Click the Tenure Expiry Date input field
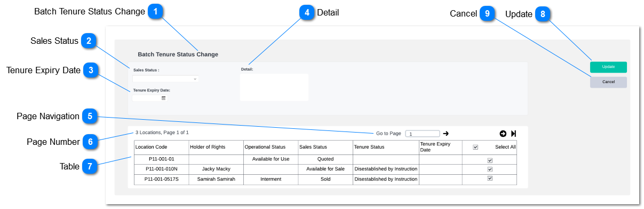This screenshot has width=644, height=209. (147, 98)
